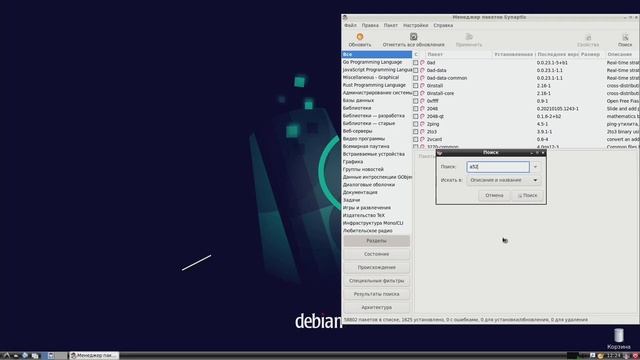
Task: Click the Применить toolbar icon
Action: point(469,37)
